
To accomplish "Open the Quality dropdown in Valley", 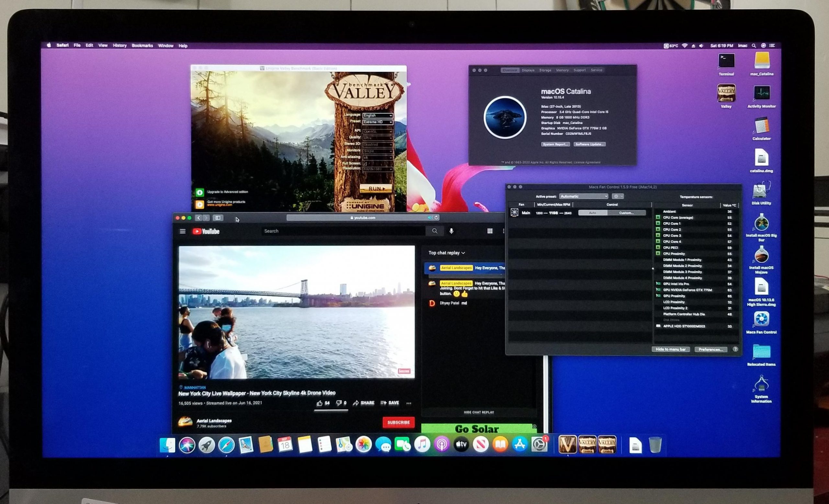I will tap(378, 138).
